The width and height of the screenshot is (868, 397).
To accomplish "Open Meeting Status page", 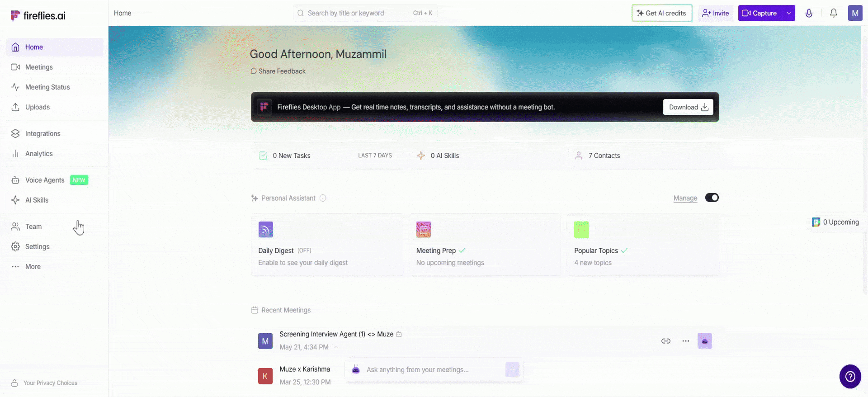I will [x=54, y=87].
